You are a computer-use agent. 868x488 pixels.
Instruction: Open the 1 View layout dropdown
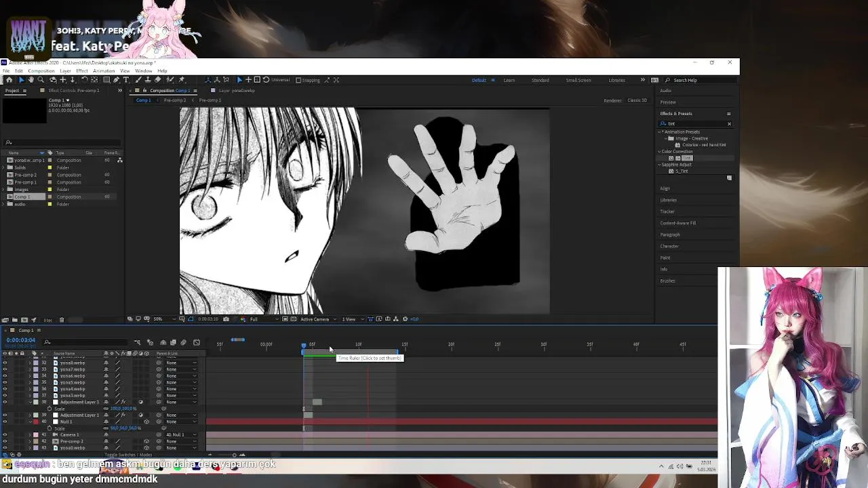[x=352, y=319]
